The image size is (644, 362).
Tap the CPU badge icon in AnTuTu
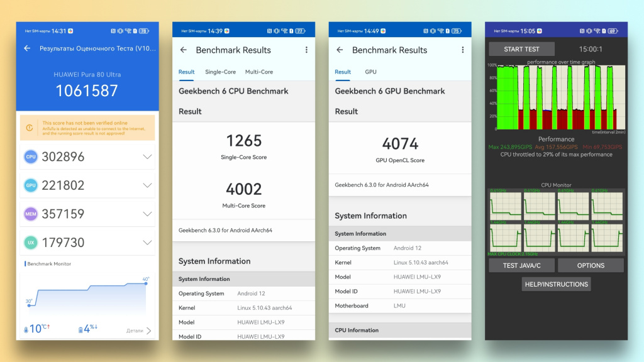(x=31, y=156)
